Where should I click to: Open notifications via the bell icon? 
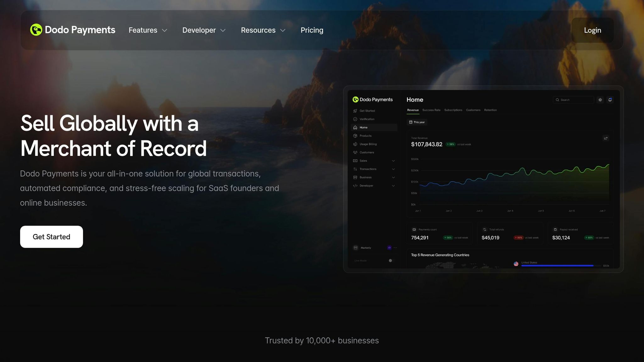click(x=610, y=100)
